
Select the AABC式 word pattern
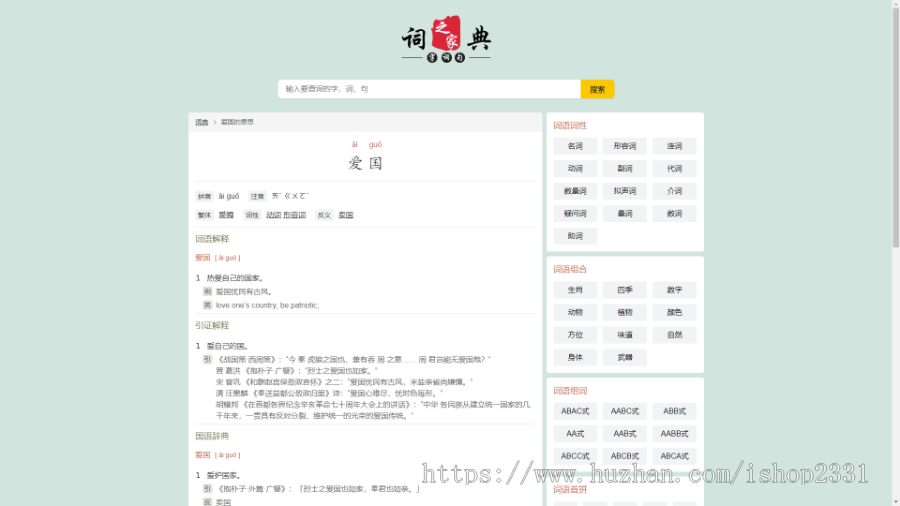pos(624,411)
